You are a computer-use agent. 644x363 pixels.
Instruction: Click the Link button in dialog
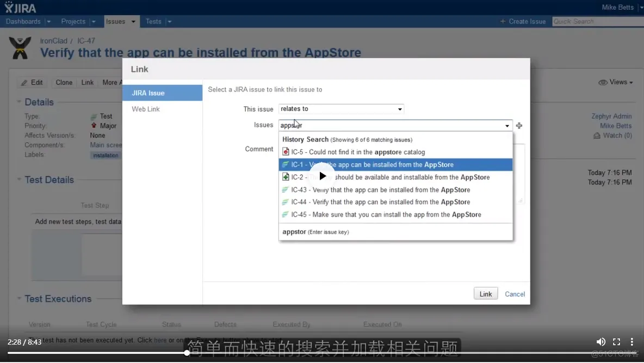[x=486, y=293]
